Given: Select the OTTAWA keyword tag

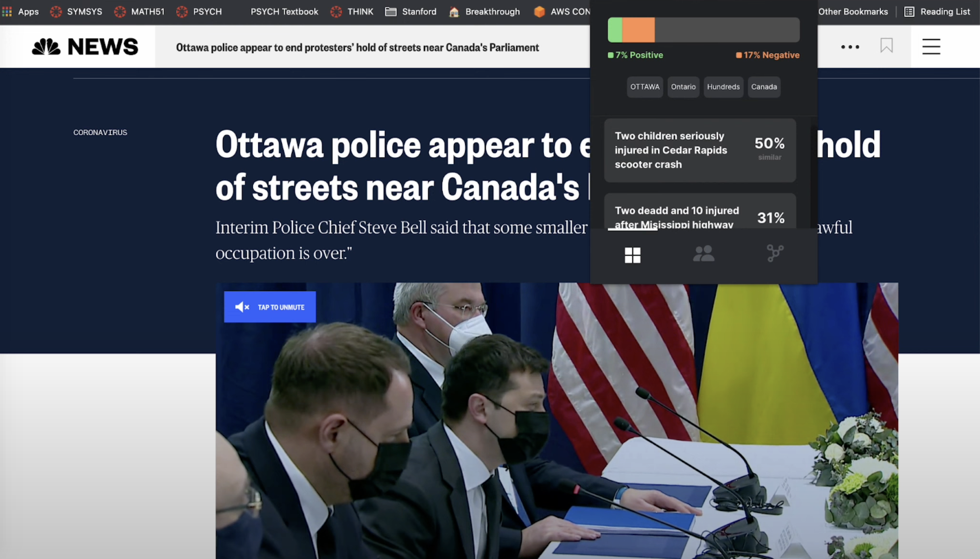Looking at the screenshot, I should point(645,87).
